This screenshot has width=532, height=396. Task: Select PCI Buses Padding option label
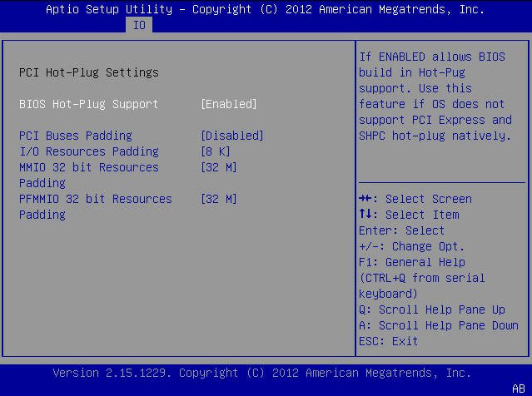[75, 136]
